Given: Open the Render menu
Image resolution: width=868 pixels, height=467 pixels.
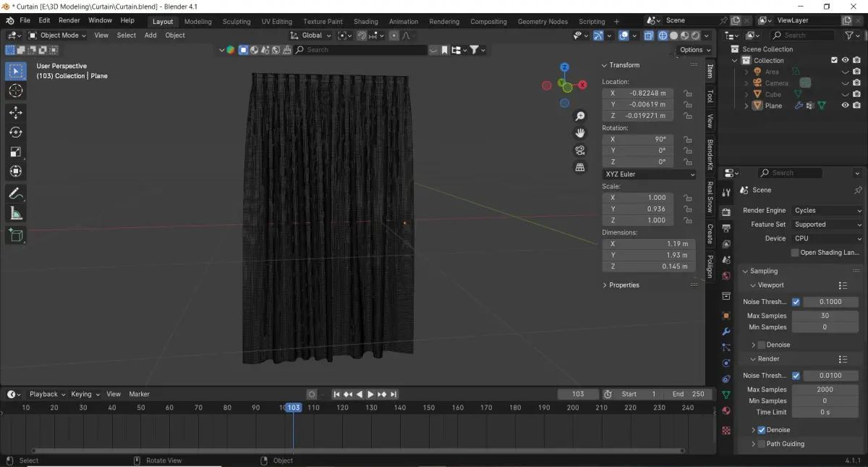Looking at the screenshot, I should (69, 20).
